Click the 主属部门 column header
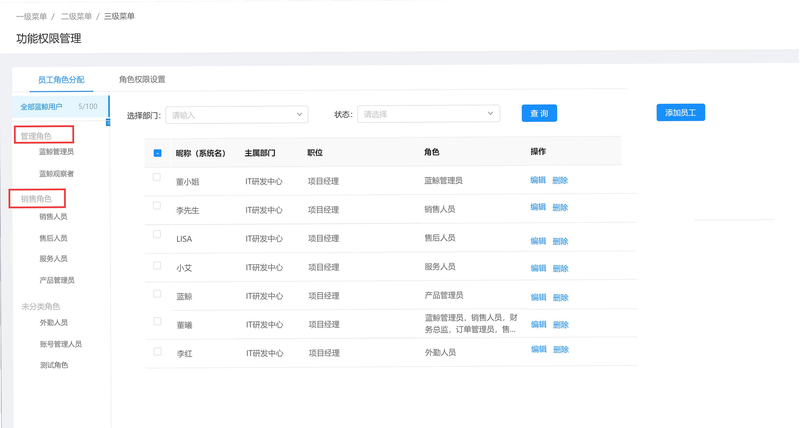800x428 pixels. click(260, 153)
